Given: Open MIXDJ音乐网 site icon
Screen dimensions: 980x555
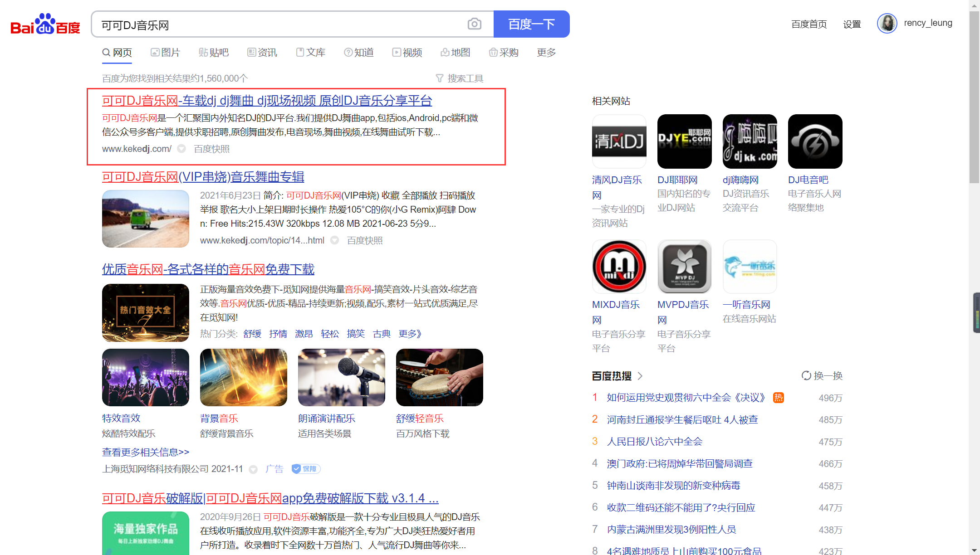Looking at the screenshot, I should click(619, 267).
